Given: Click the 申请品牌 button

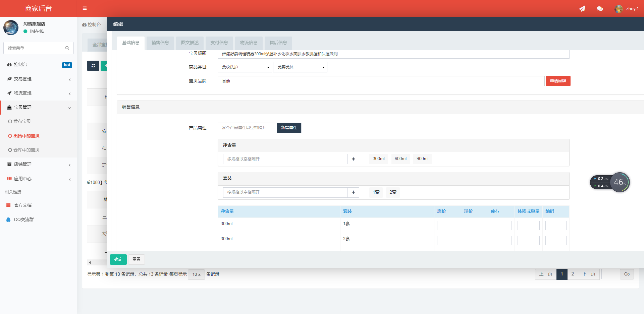Looking at the screenshot, I should (x=558, y=81).
